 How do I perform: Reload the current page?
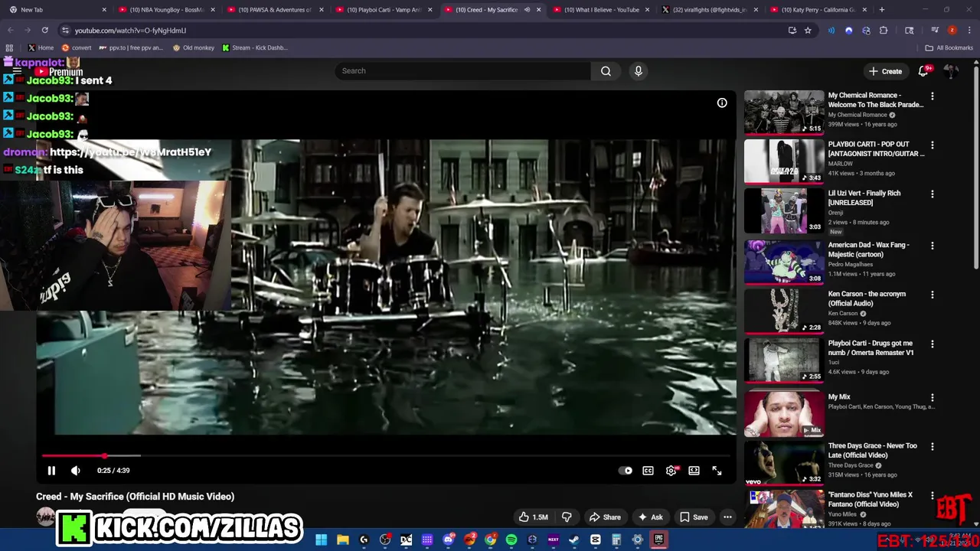click(x=44, y=30)
